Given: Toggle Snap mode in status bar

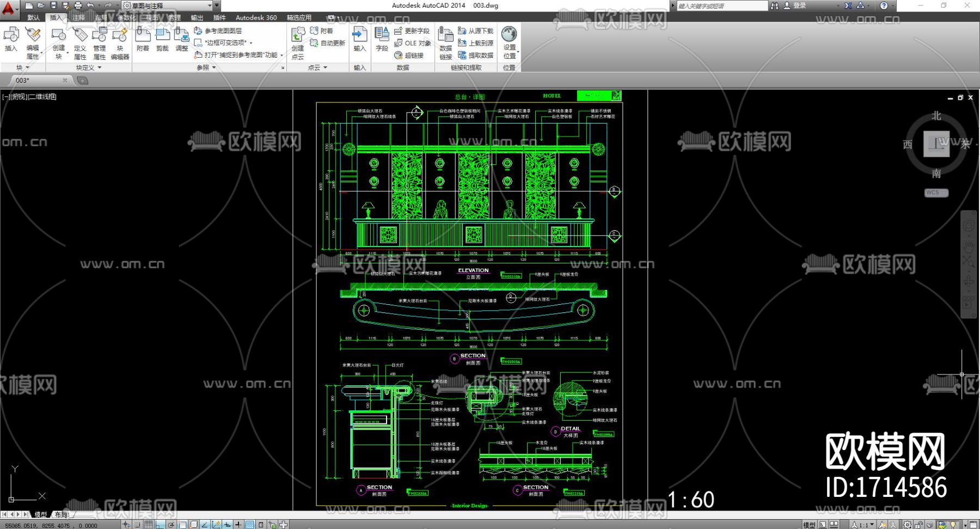Looking at the screenshot, I should [x=137, y=525].
